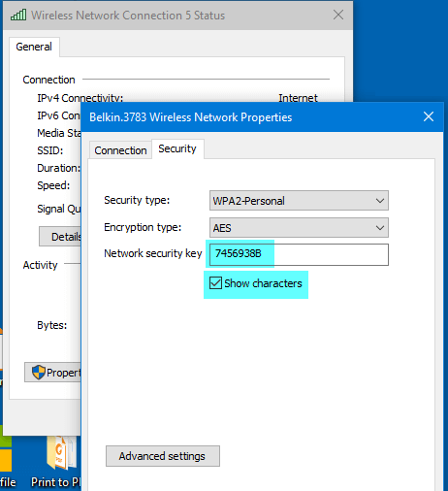The width and height of the screenshot is (448, 491).
Task: Switch to the Connection tab
Action: click(x=120, y=150)
